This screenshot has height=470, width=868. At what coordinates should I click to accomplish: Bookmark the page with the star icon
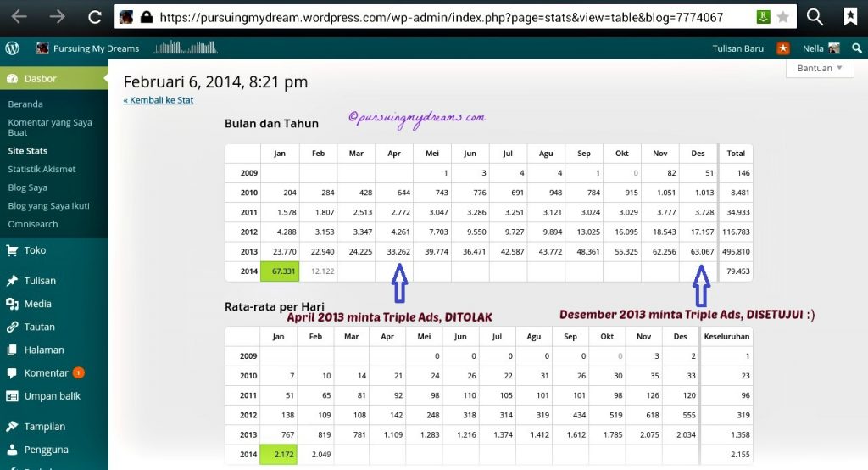[782, 17]
